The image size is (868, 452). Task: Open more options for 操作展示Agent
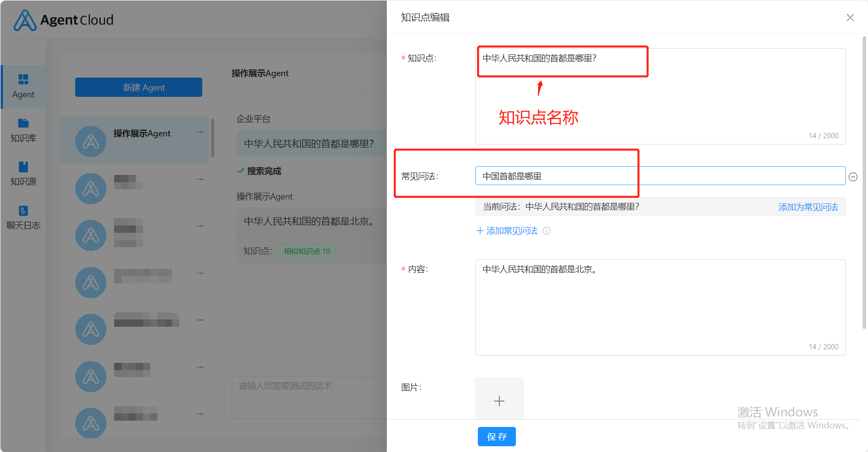click(x=200, y=132)
